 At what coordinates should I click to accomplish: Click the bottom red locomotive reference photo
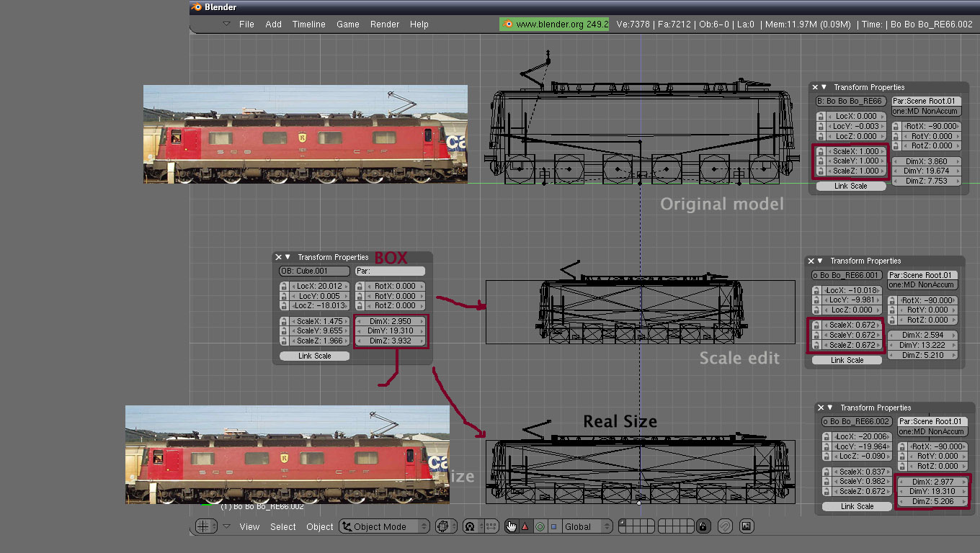click(x=288, y=454)
